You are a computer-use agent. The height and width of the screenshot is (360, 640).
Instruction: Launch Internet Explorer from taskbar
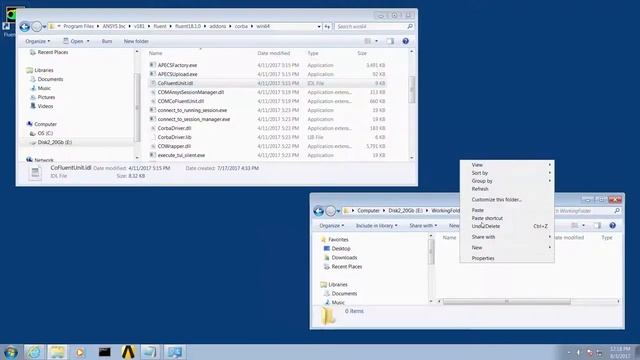click(x=34, y=352)
